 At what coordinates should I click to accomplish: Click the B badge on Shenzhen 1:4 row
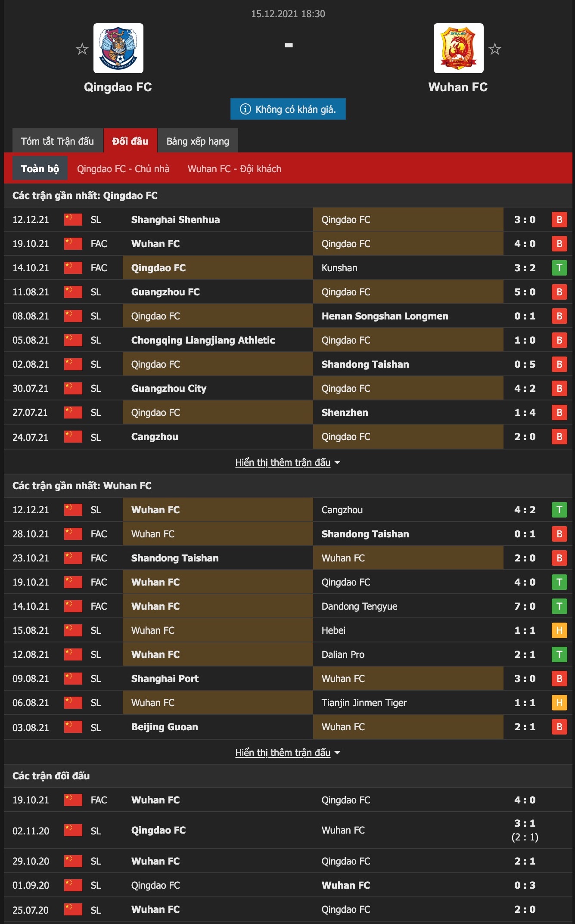559,412
